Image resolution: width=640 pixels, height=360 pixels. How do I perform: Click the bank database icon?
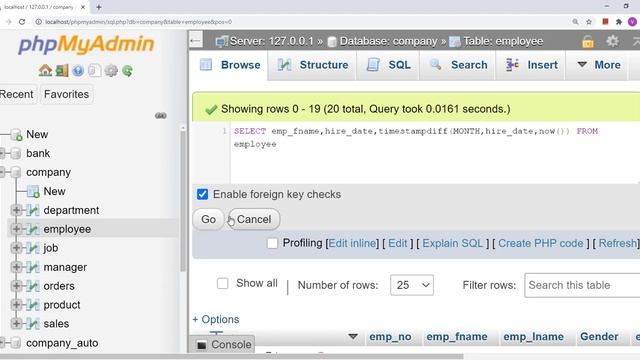(x=16, y=153)
